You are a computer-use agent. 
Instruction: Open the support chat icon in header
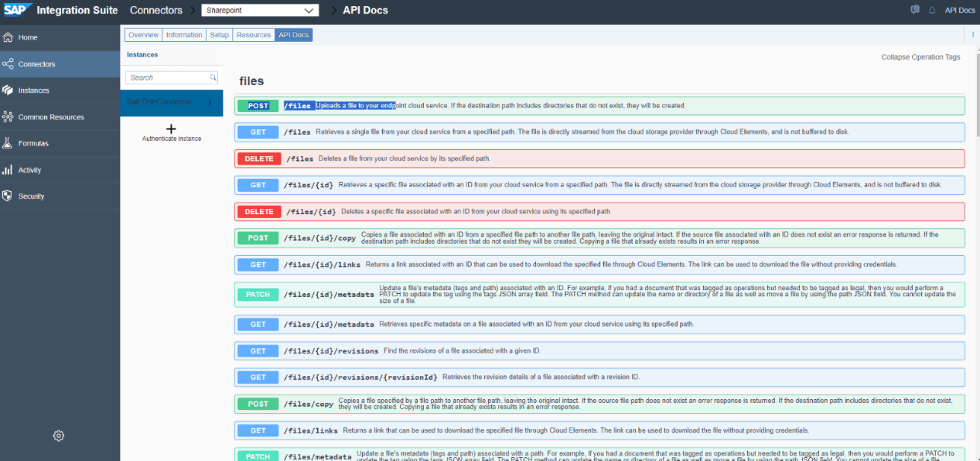[915, 10]
